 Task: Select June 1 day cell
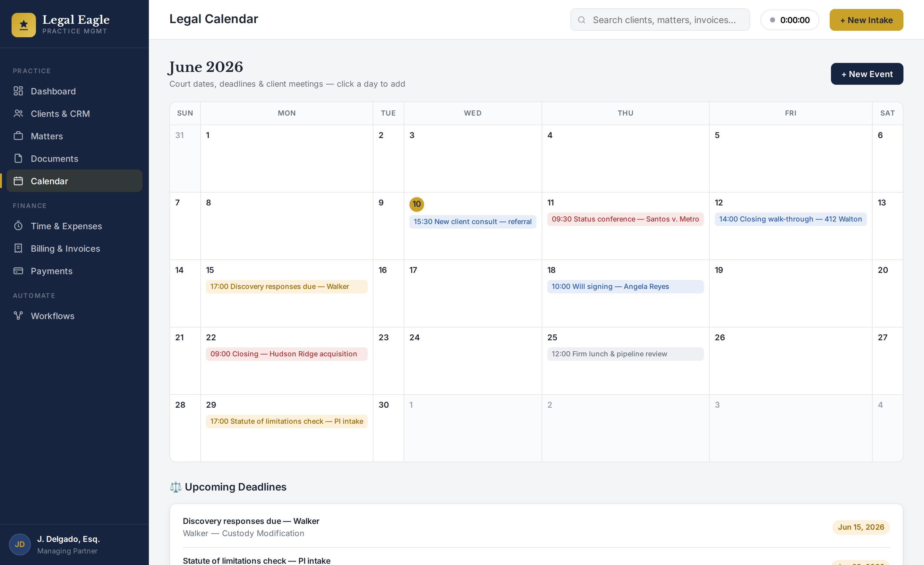287,158
